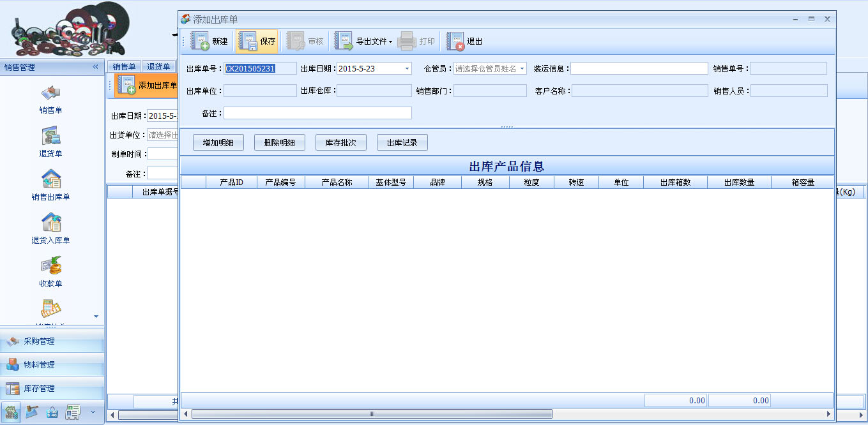The image size is (868, 425).
Task: Click the 品牌 column header
Action: [x=438, y=183]
